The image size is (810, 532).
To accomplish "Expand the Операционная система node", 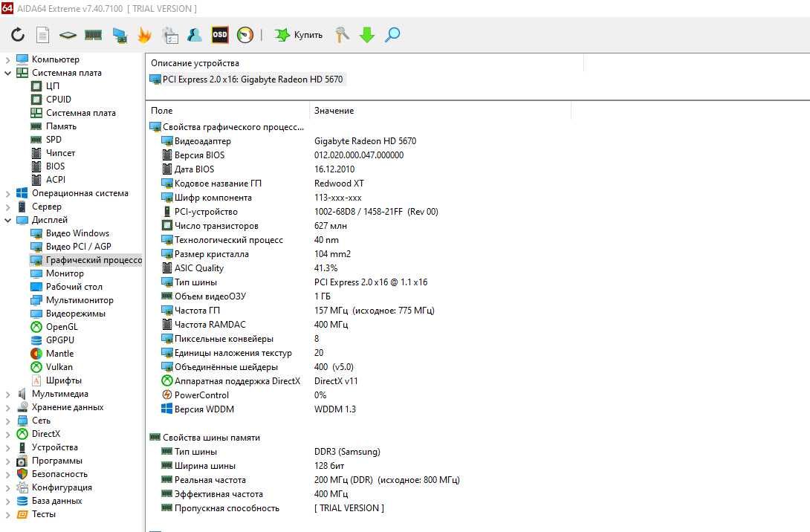I will pos(7,194).
